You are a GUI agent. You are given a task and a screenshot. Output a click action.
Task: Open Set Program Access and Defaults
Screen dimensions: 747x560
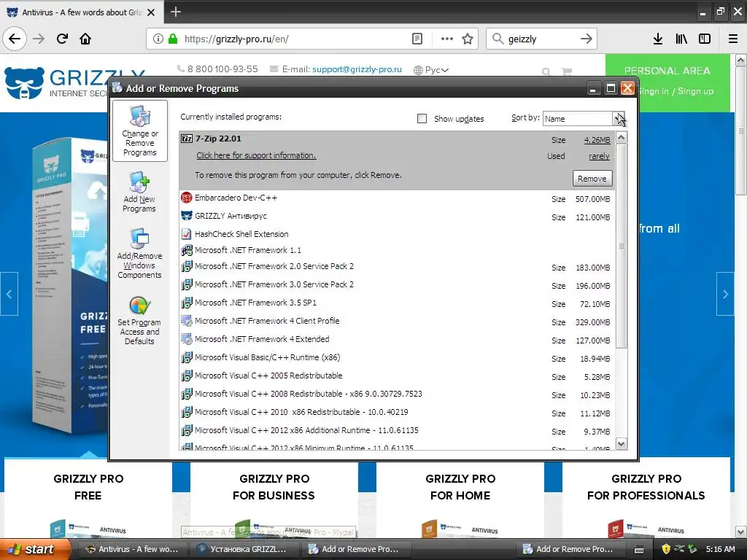139,321
